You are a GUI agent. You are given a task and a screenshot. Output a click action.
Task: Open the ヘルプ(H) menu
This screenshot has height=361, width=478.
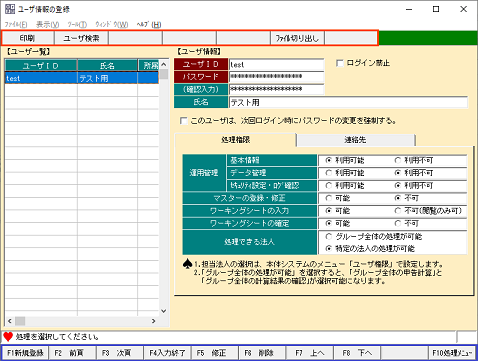(149, 24)
